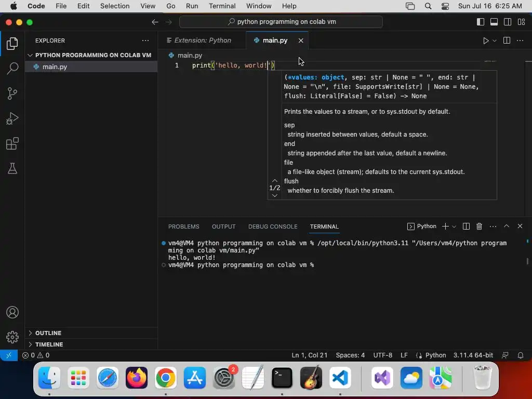Image resolution: width=532 pixels, height=399 pixels.
Task: Open the Testing flask view
Action: coord(12,168)
